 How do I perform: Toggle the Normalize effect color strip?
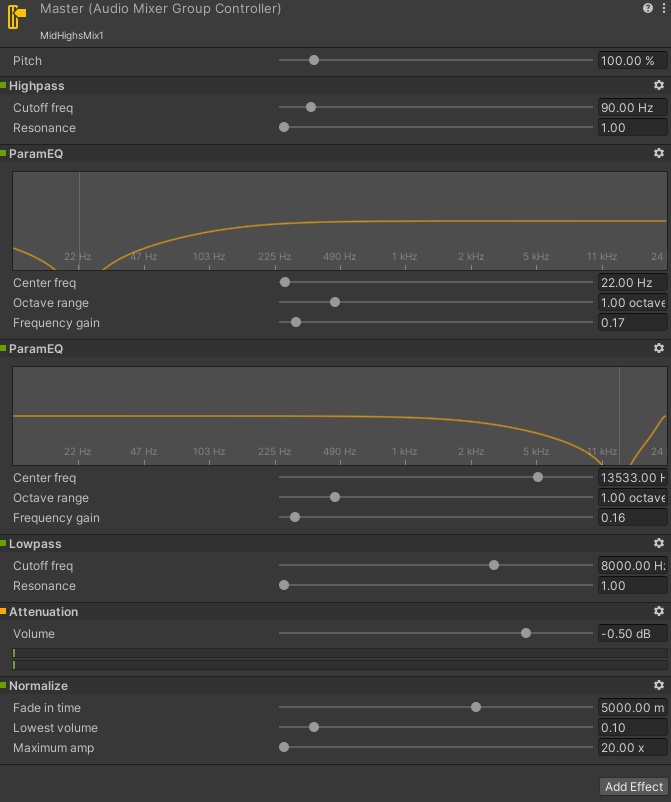click(2, 685)
